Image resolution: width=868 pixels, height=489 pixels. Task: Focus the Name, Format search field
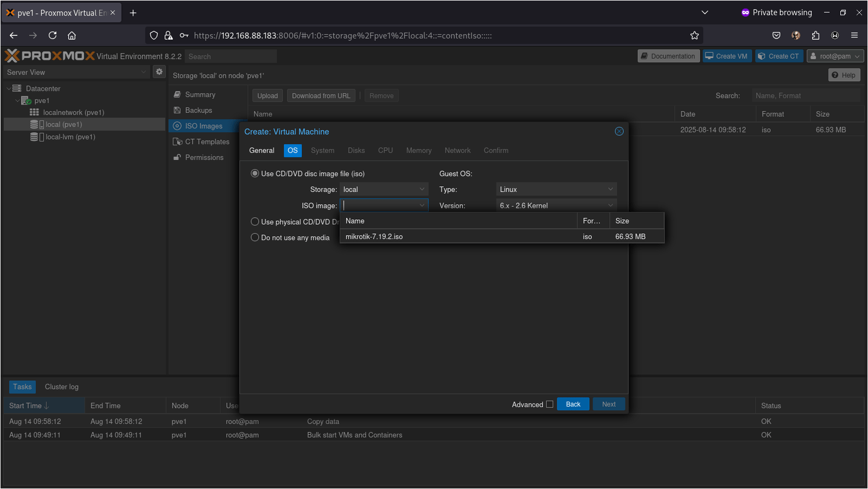[806, 96]
